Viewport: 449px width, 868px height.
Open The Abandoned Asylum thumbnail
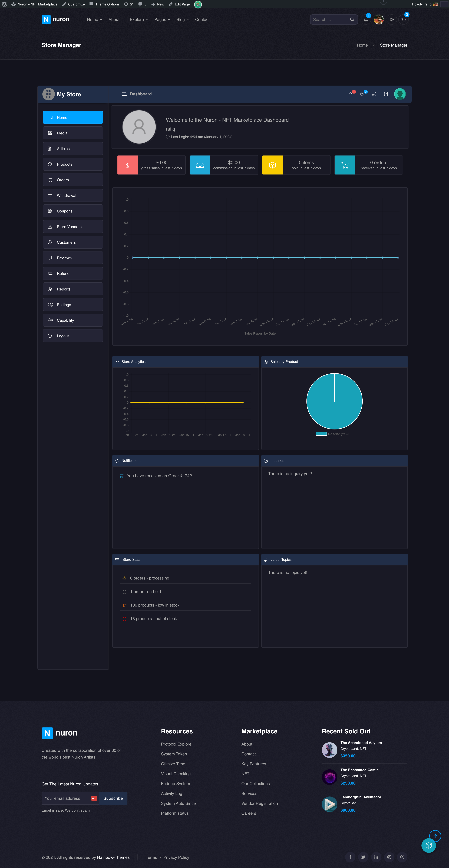click(x=329, y=750)
